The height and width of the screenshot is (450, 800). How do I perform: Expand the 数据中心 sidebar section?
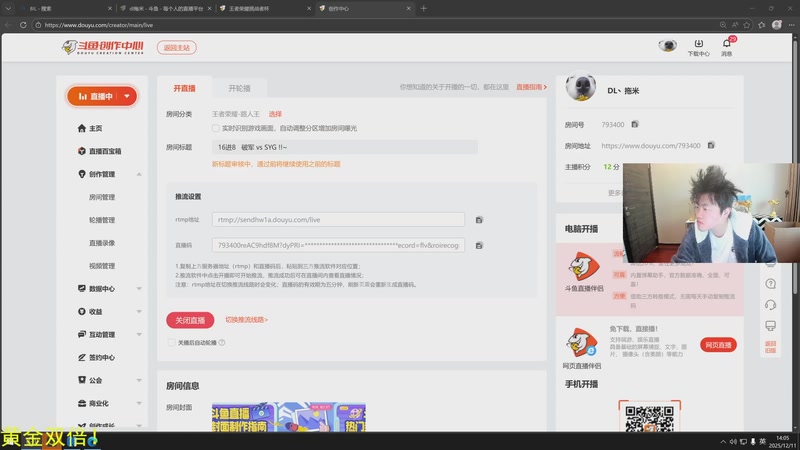click(x=139, y=289)
